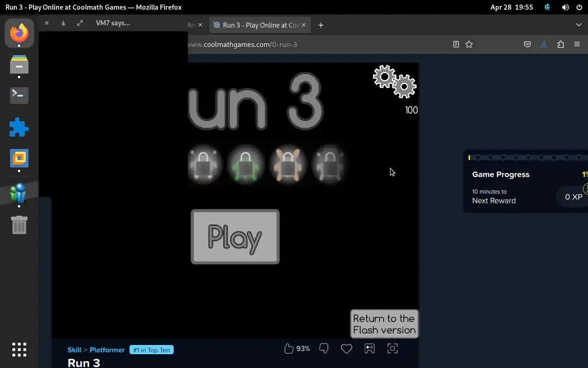Screen dimensions: 588x368
Task: Click the Game Progress bar
Action: (528, 157)
